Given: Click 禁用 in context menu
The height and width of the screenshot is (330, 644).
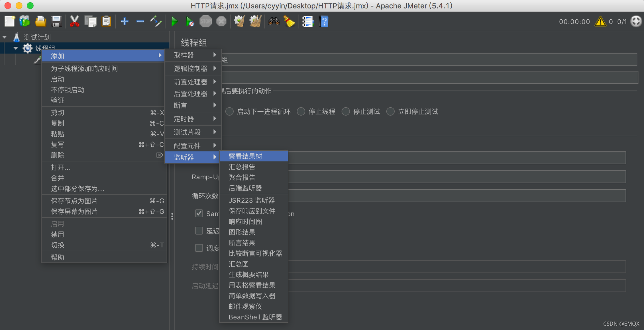Looking at the screenshot, I should click(104, 234).
